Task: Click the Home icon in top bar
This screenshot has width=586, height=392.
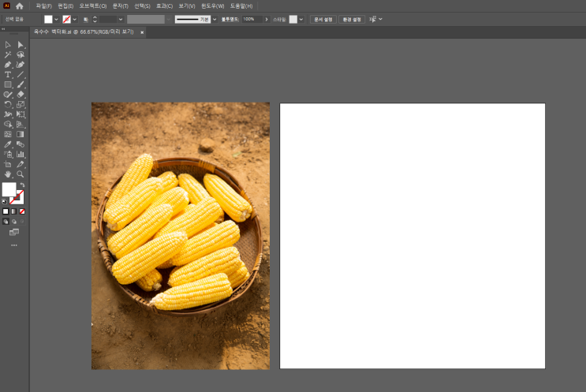Action: [x=20, y=6]
